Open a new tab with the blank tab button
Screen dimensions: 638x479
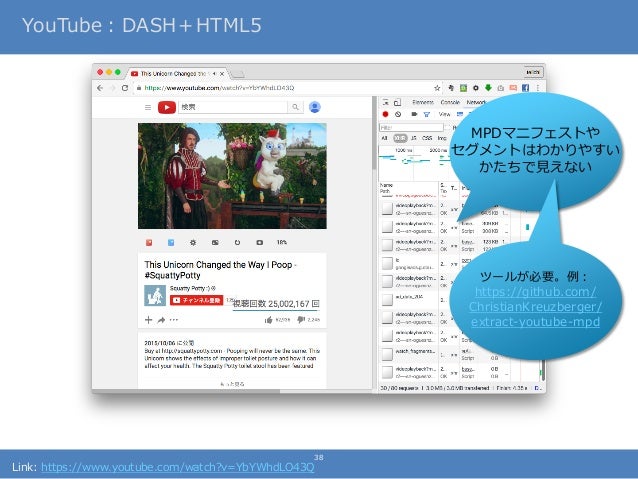click(237, 74)
